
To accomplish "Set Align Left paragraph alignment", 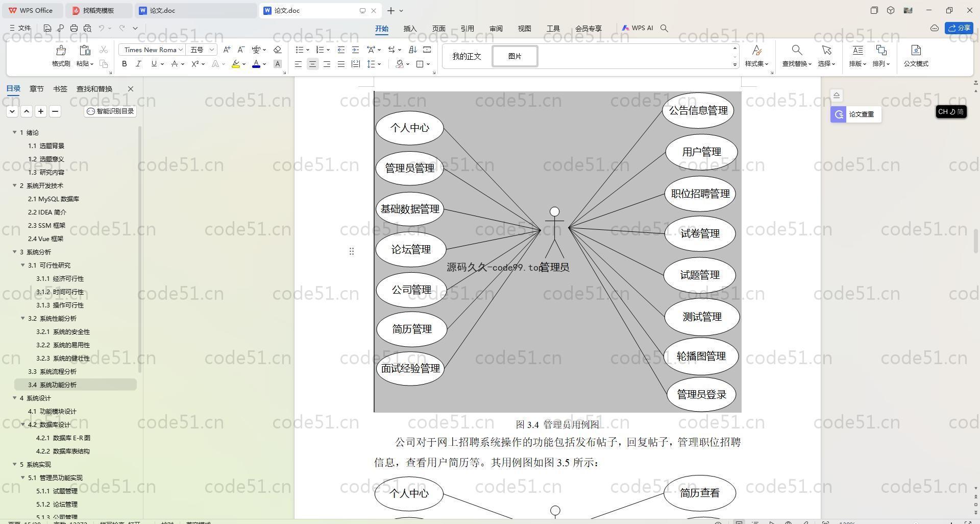I will (298, 64).
